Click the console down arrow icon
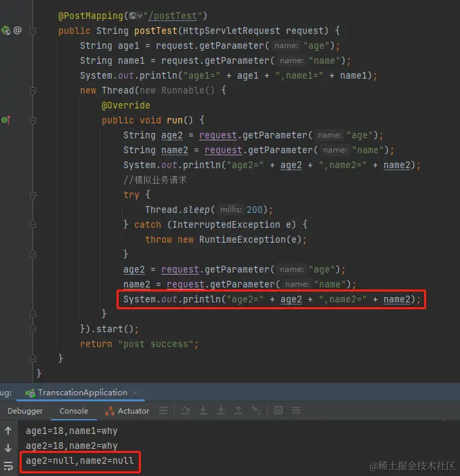Screen dimensions: 460x476 8,448
